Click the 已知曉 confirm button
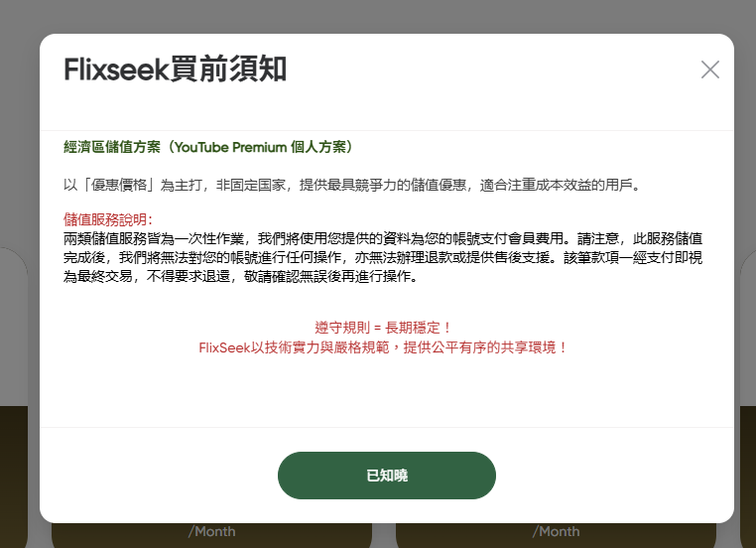Viewport: 756px width, 548px height. pos(387,476)
